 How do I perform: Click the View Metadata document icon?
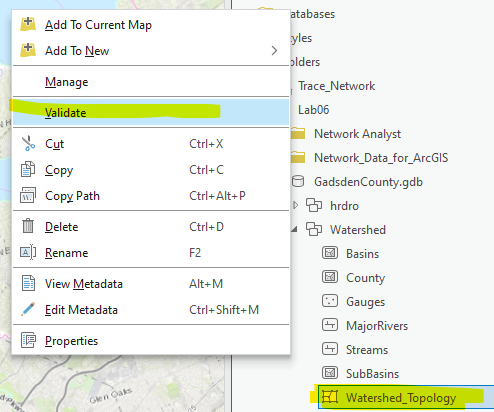28,283
